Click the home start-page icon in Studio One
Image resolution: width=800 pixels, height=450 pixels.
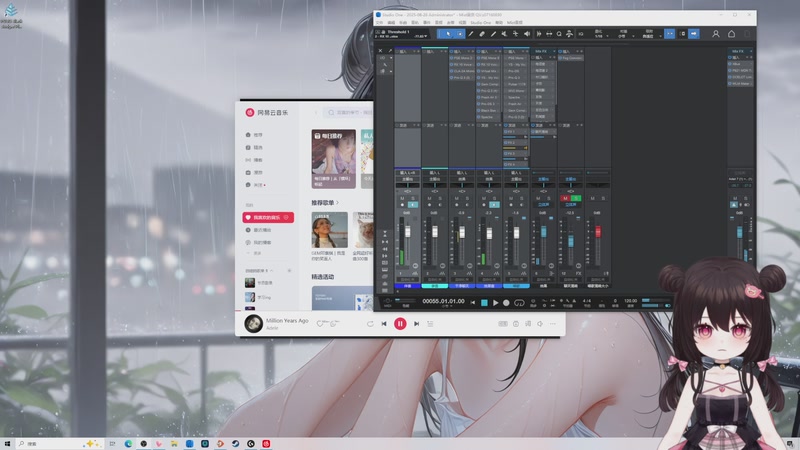point(731,34)
